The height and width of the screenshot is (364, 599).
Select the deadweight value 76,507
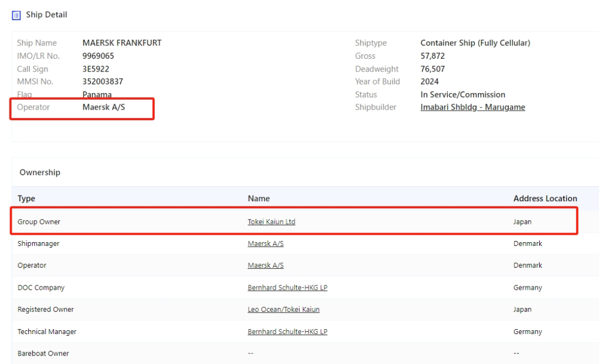pos(433,69)
